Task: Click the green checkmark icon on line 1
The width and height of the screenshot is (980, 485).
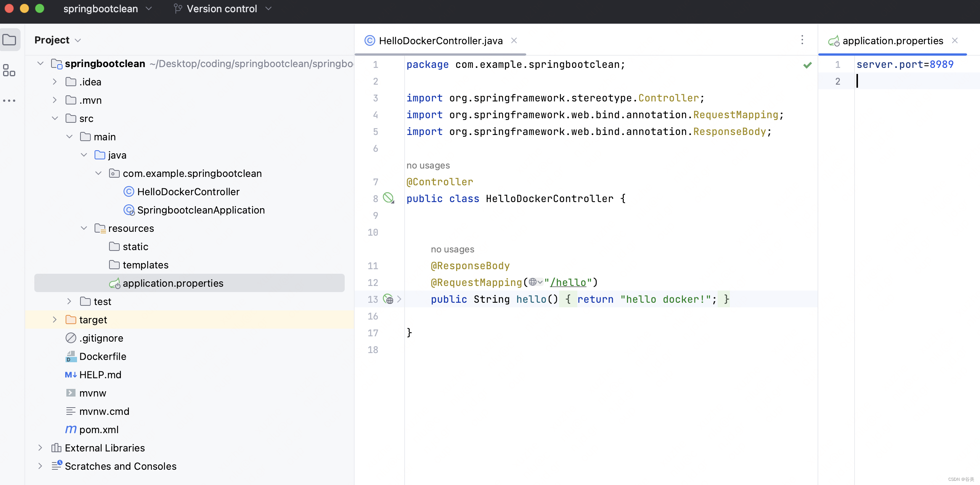Action: point(808,65)
